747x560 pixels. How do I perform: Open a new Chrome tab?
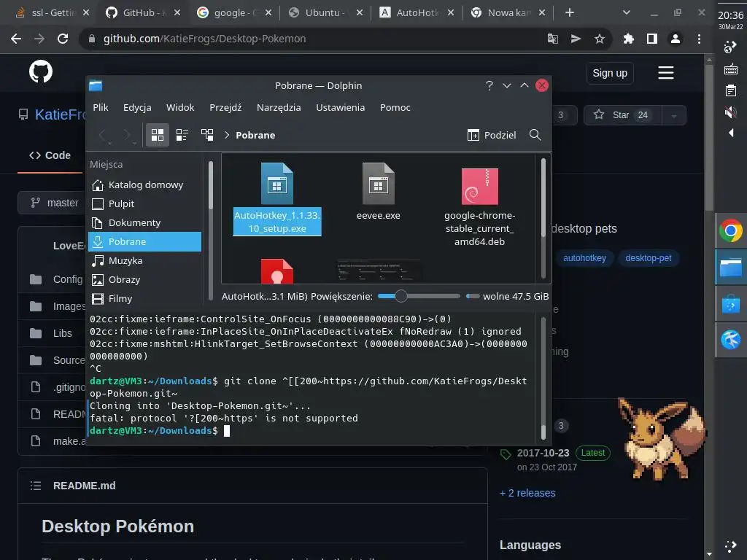coord(569,13)
